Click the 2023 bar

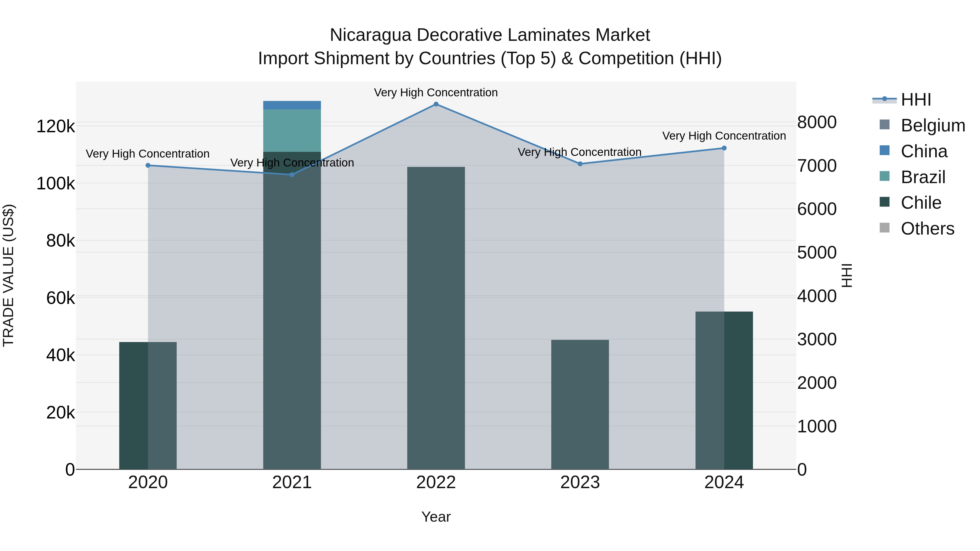tap(580, 405)
